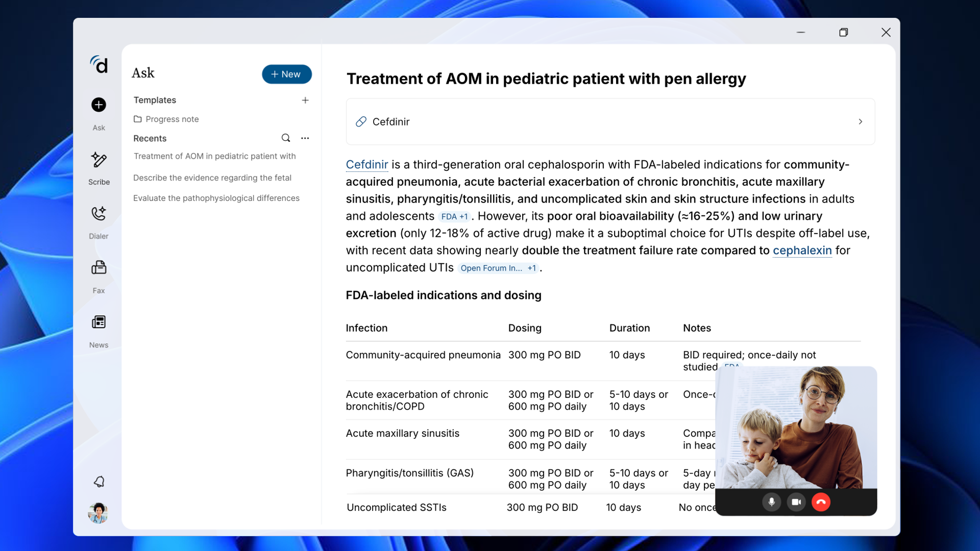Open the Ask section in sidebar
The width and height of the screenshot is (980, 551).
point(99,114)
